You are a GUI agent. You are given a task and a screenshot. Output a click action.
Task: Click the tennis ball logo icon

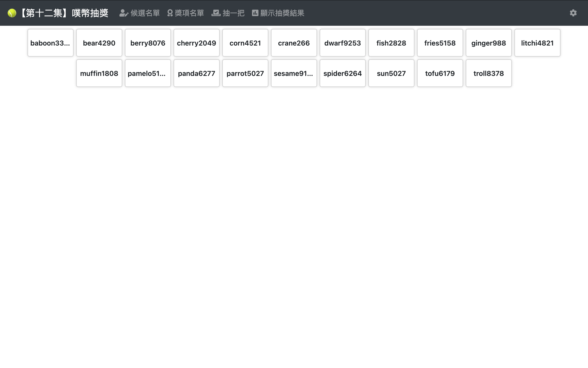click(12, 13)
